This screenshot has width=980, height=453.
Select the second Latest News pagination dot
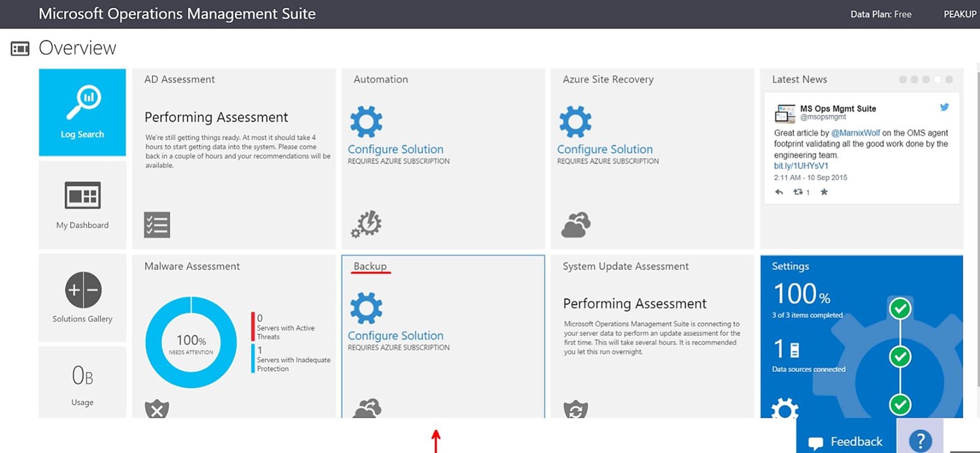[914, 80]
